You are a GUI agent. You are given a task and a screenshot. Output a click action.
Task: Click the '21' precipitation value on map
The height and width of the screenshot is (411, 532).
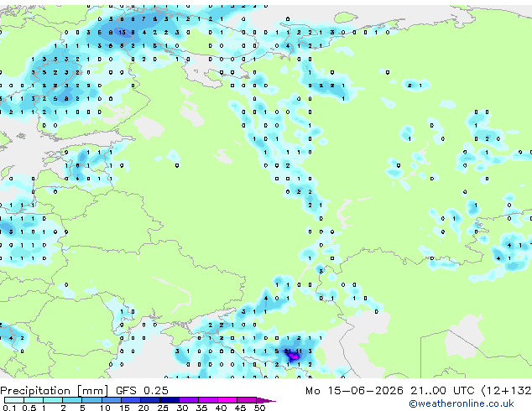click(287, 351)
